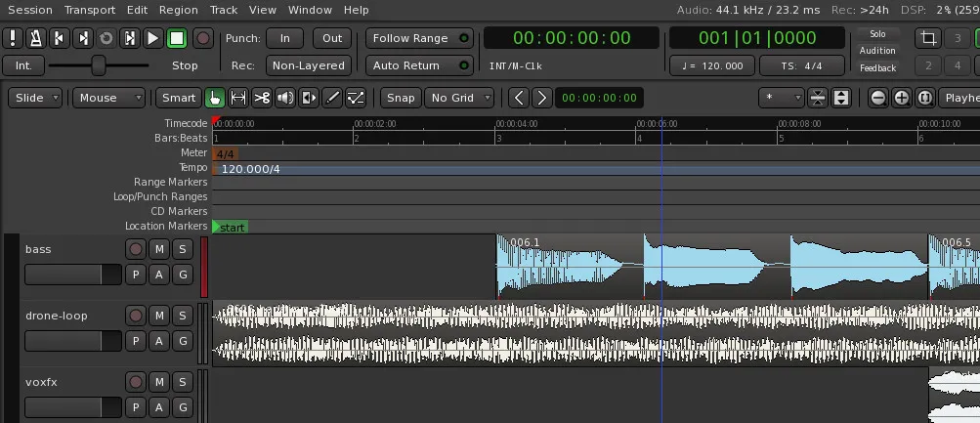Toggle the metronome click icon

(x=35, y=38)
